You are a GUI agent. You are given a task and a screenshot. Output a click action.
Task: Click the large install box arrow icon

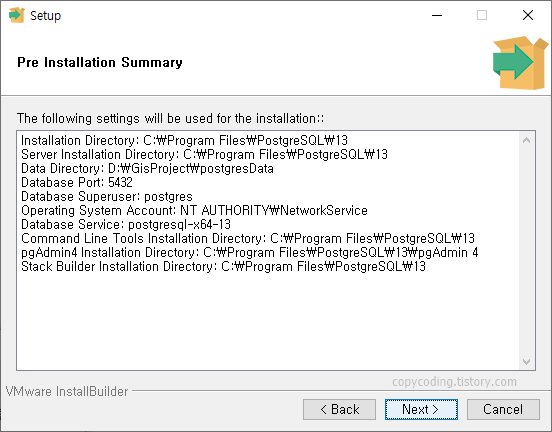[x=520, y=62]
